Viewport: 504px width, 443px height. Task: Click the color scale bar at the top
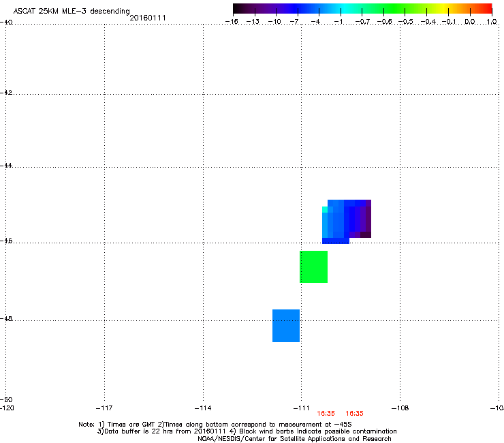click(362, 9)
